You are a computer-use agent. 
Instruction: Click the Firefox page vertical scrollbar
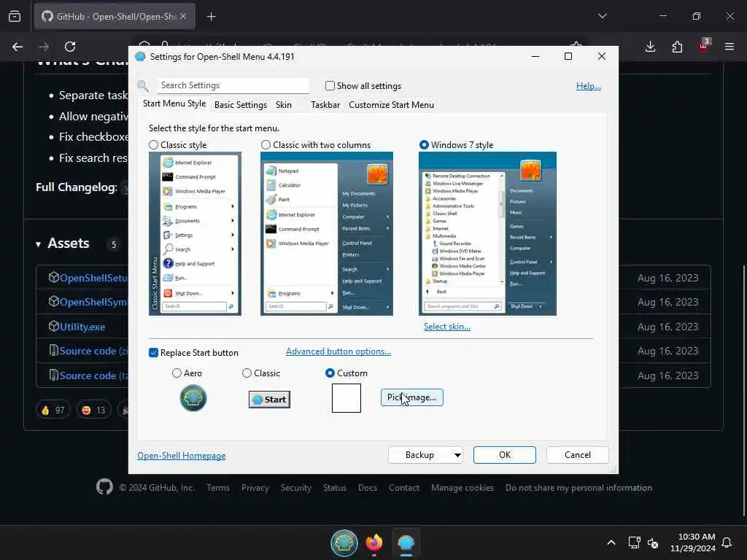(x=743, y=391)
